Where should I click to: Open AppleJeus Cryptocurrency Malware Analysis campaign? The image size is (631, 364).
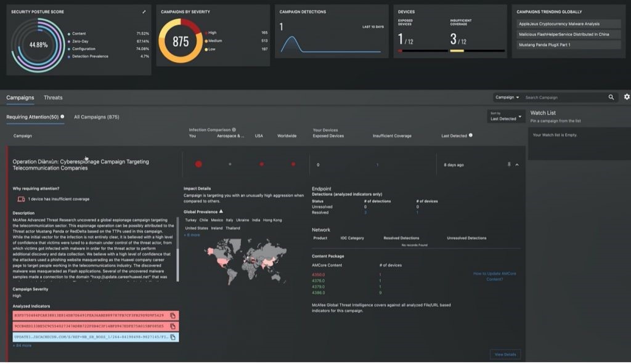(568, 24)
